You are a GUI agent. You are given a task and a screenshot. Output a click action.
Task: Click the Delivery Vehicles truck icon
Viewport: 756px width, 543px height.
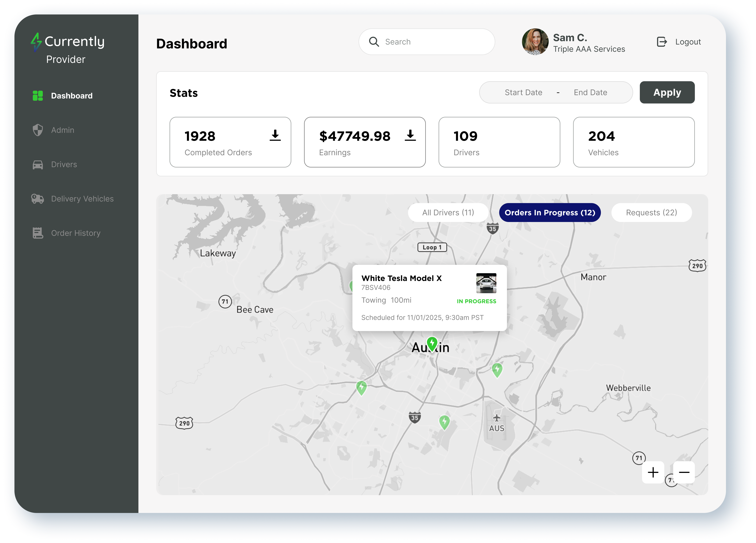click(37, 199)
